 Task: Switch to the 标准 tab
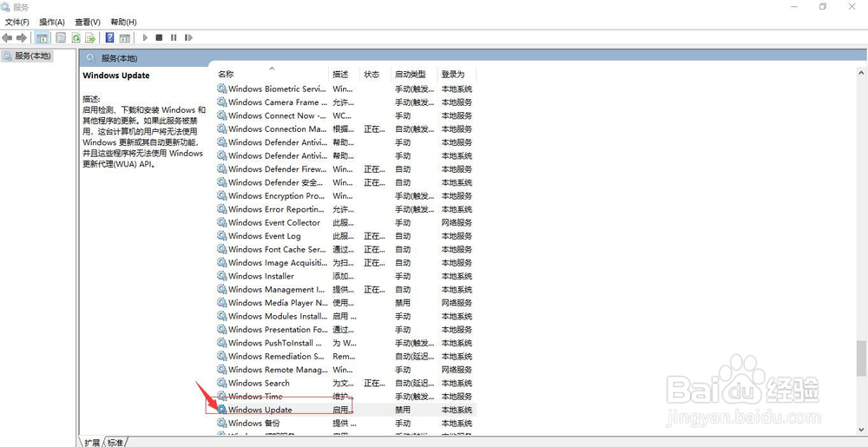[x=115, y=442]
